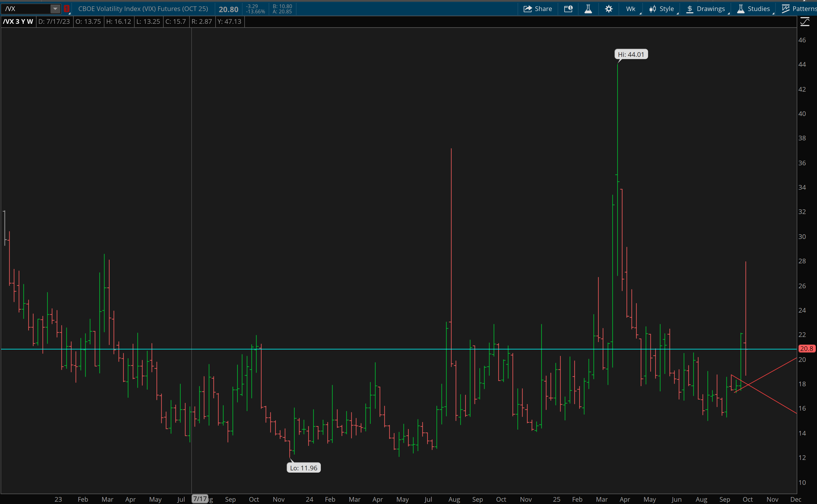The width and height of the screenshot is (817, 504).
Task: Click the Lo: 11.96 price bubble
Action: click(x=303, y=468)
